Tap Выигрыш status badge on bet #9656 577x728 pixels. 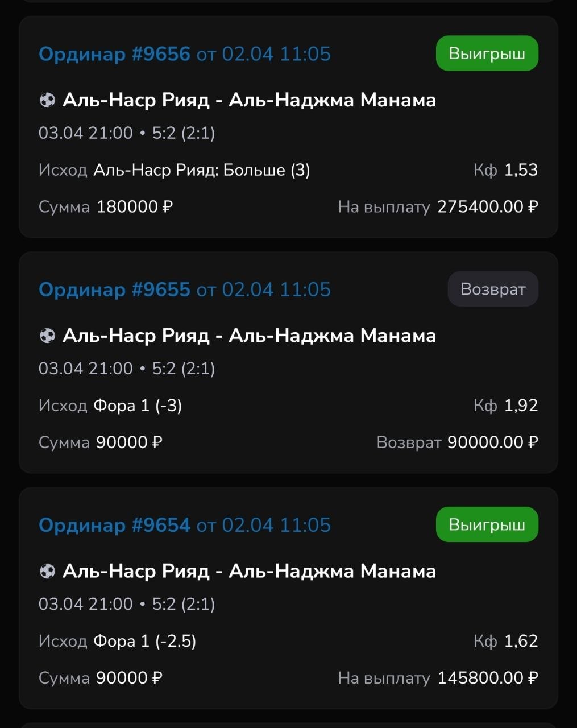[x=487, y=53]
